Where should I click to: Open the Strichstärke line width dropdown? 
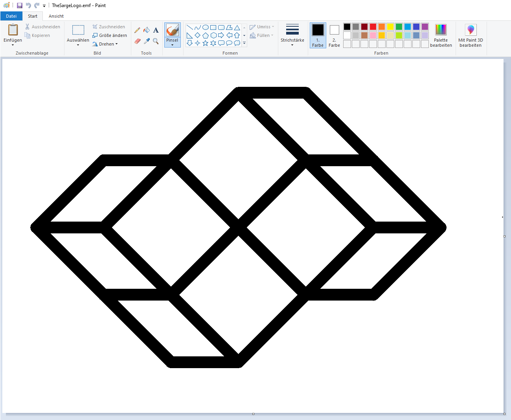[292, 35]
